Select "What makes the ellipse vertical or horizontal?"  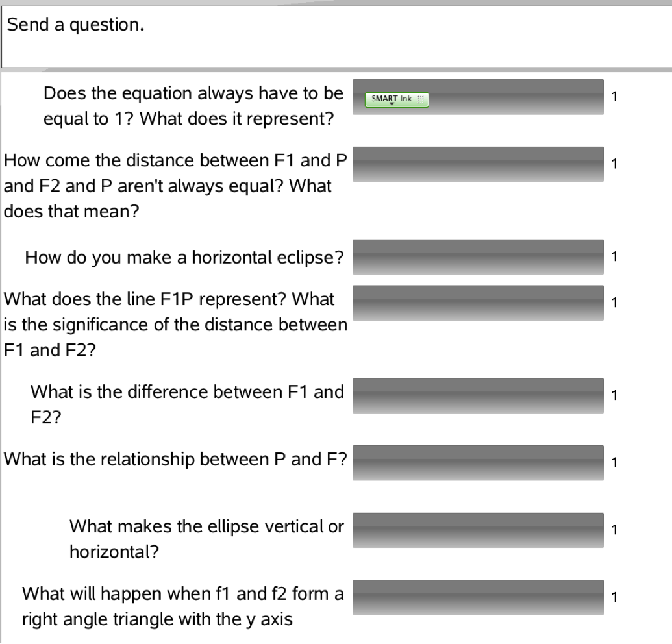click(206, 539)
